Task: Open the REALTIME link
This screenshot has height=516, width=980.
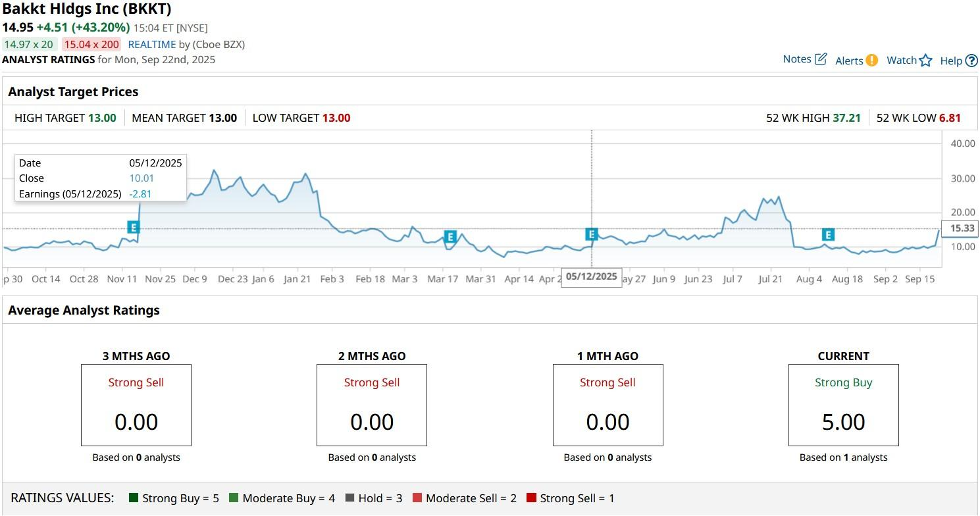Action: point(150,44)
